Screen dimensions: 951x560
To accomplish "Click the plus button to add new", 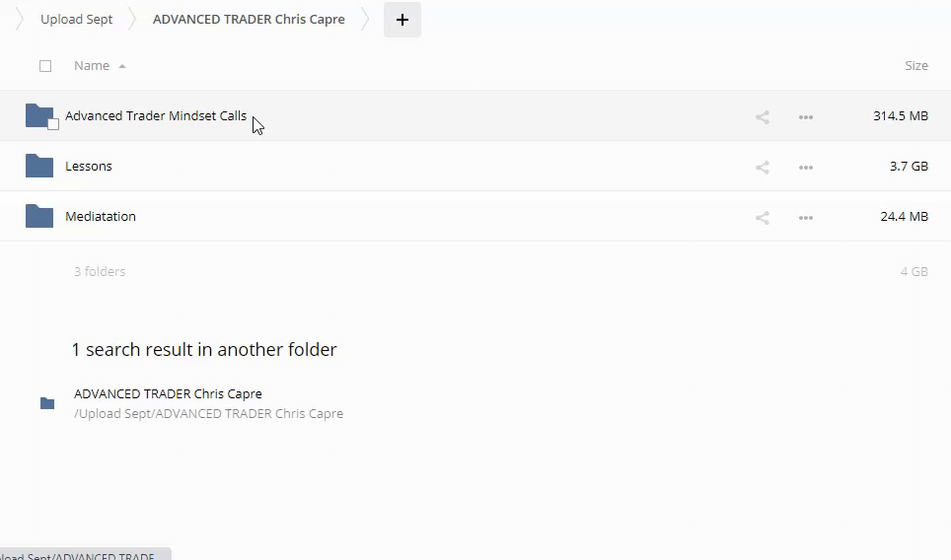I will 402,20.
